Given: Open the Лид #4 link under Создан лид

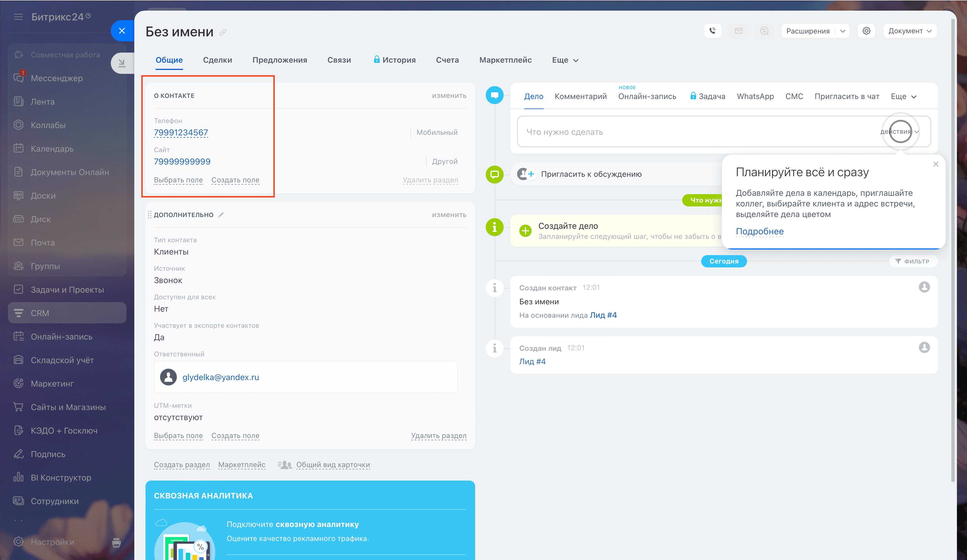Looking at the screenshot, I should 532,361.
